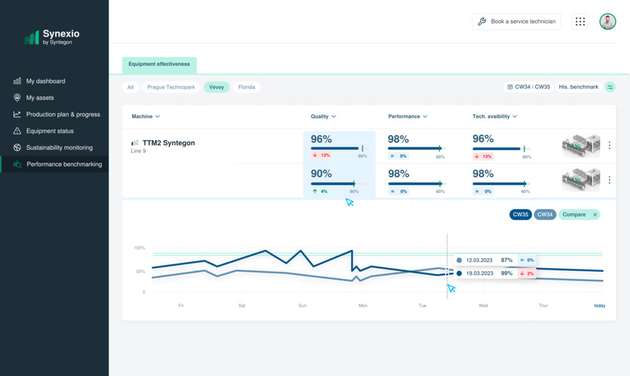Viewport: 630px width, 376px height.
Task: Click the Synexio logo
Action: click(x=52, y=37)
